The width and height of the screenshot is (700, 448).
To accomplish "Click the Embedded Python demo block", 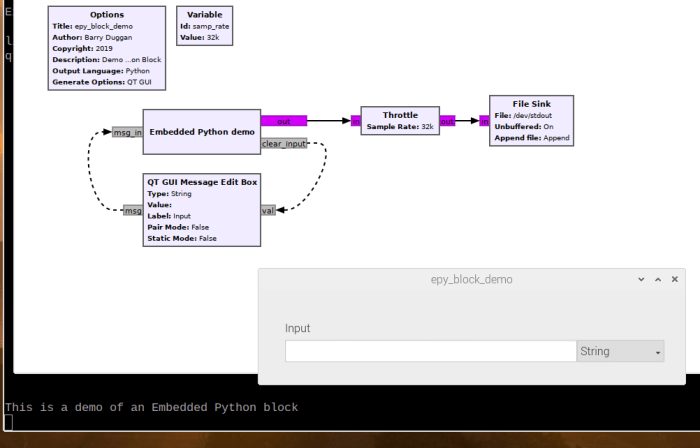I will [x=201, y=132].
